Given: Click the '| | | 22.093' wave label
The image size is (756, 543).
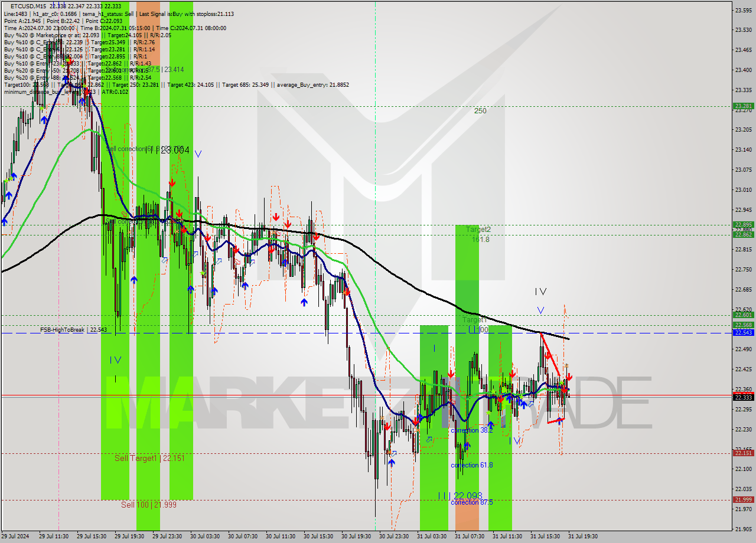Looking at the screenshot, I should pos(460,495).
